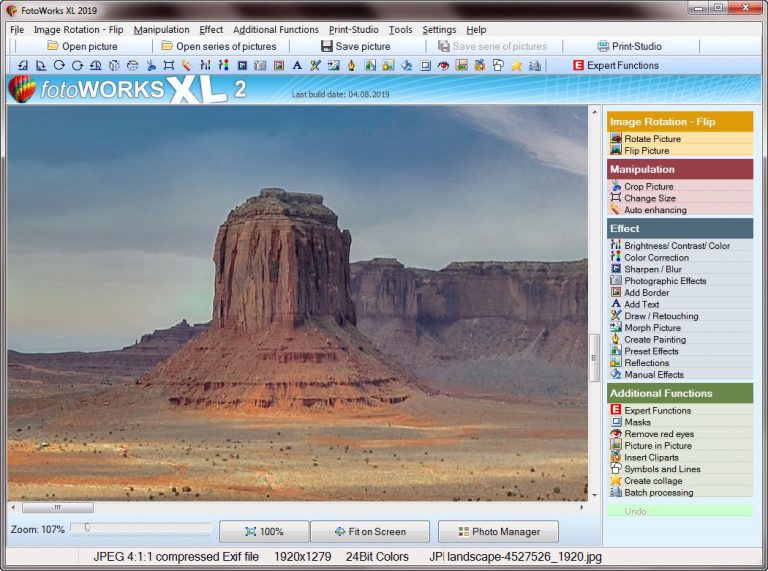768x571 pixels.
Task: Select Change Size in the side panel
Action: click(680, 198)
